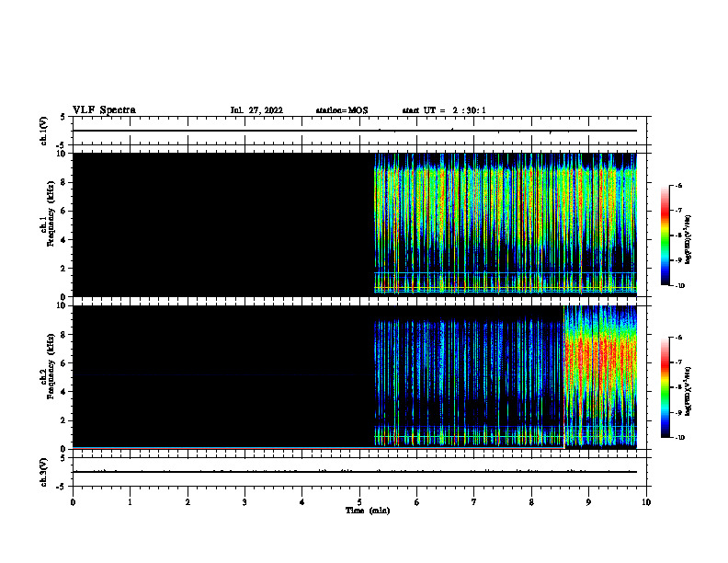Click the "-6" label on ch.1 colorbar
Screen dimensions: 728x563
pyautogui.click(x=678, y=186)
